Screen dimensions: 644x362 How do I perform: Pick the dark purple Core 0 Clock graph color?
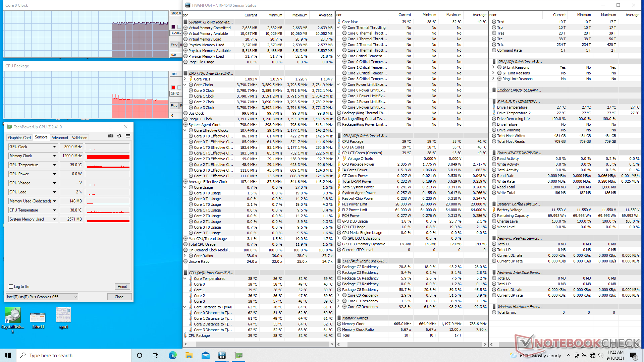point(173,27)
